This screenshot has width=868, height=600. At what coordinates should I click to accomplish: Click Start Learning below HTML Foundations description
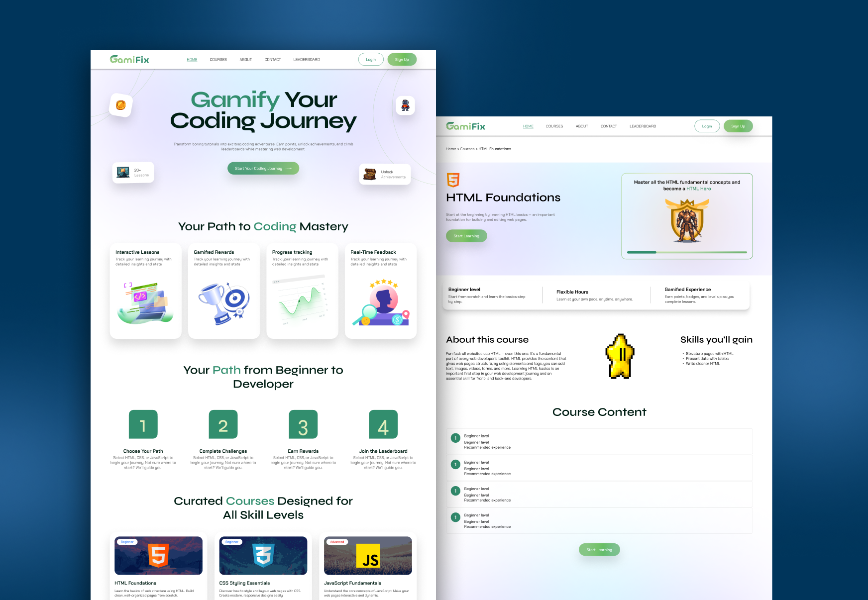click(466, 236)
